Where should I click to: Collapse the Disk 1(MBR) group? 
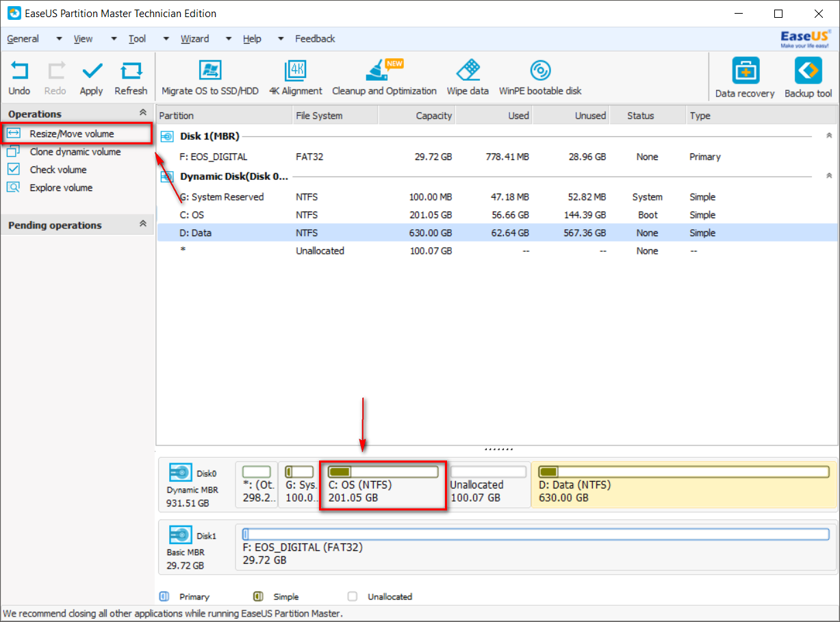click(x=829, y=136)
